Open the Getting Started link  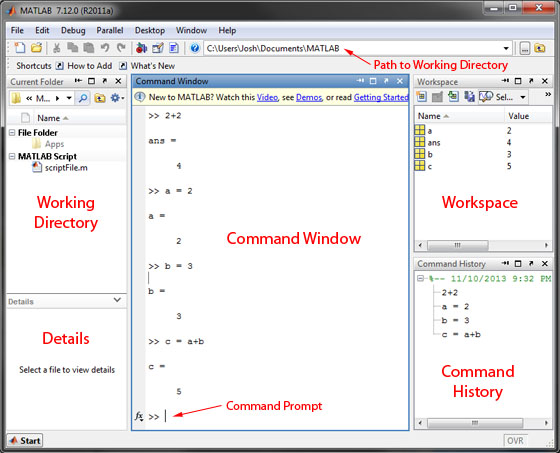click(381, 97)
